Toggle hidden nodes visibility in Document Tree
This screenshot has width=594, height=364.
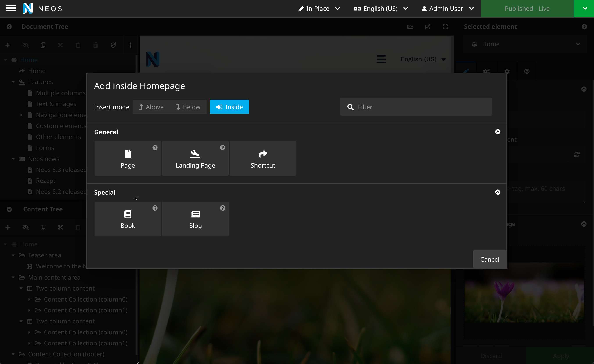tap(25, 45)
